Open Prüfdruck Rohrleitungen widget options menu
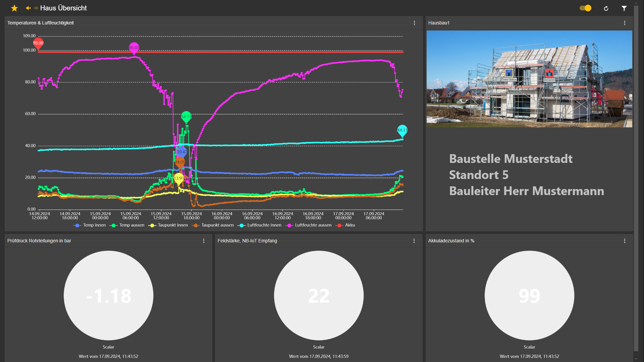644x362 pixels. pos(204,241)
